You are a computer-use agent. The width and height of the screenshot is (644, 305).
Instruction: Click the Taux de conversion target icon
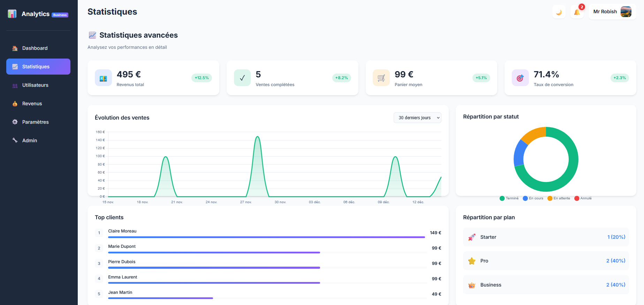pos(520,78)
